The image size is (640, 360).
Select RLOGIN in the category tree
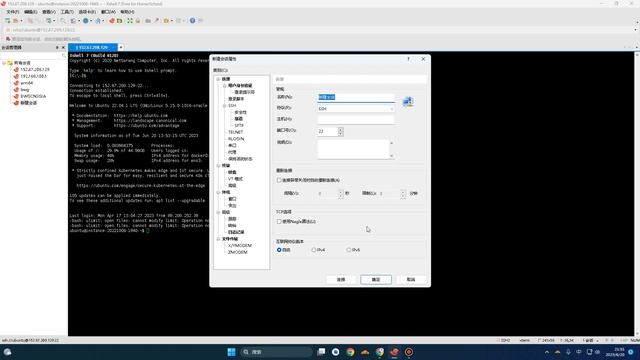click(236, 139)
